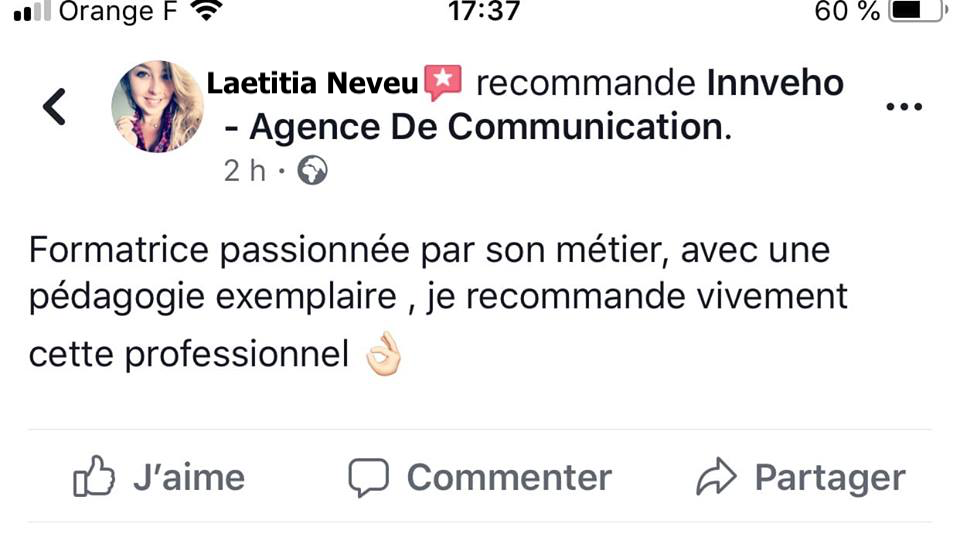Tap the 17:37 clock in status bar
The width and height of the screenshot is (960, 540).
[484, 12]
